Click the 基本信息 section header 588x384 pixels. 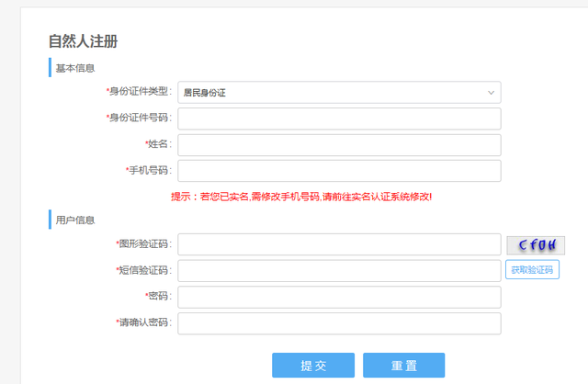tap(75, 68)
